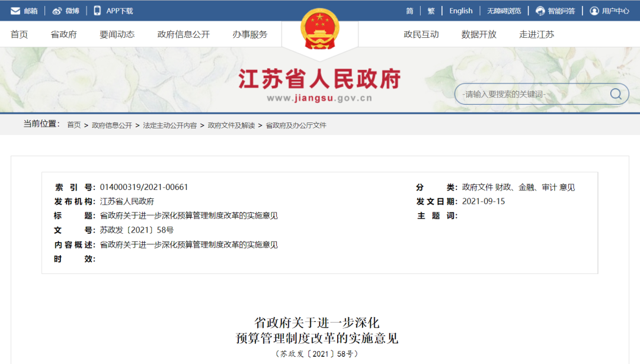640x364 pixels.
Task: Click the national emblem logo
Action: tap(320, 30)
